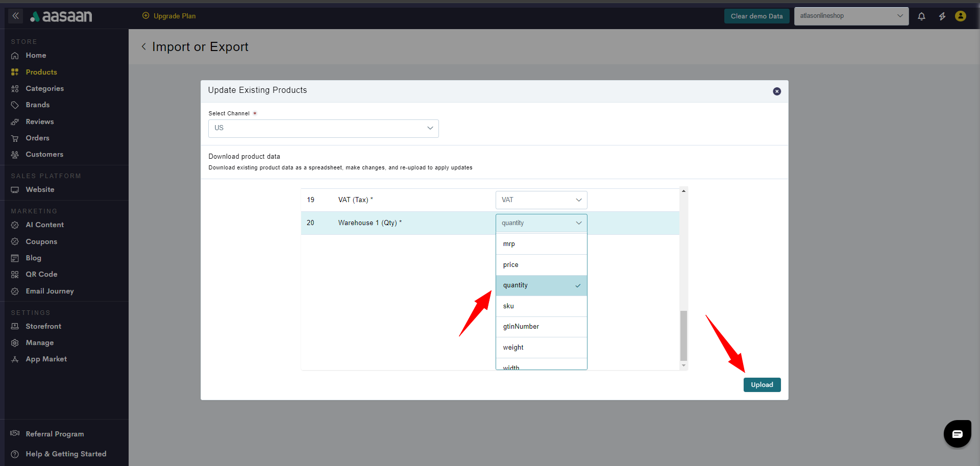Click the lightning bolt quick actions icon
This screenshot has height=466, width=980.
pos(942,16)
